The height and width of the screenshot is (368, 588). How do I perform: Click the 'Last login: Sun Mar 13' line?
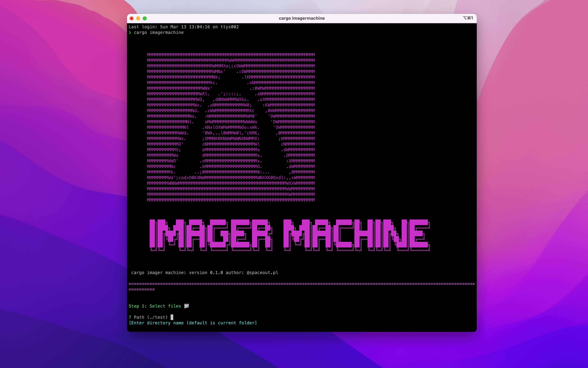(184, 27)
